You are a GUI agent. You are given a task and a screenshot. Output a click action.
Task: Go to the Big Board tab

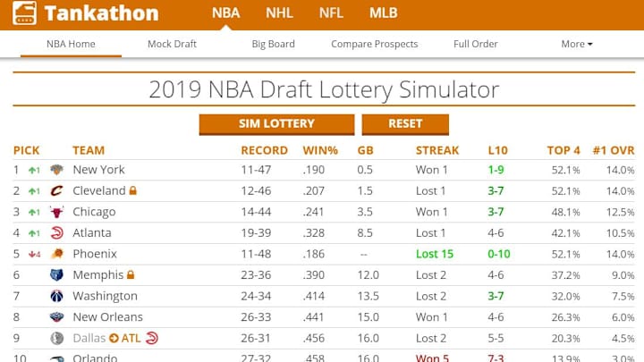click(272, 44)
